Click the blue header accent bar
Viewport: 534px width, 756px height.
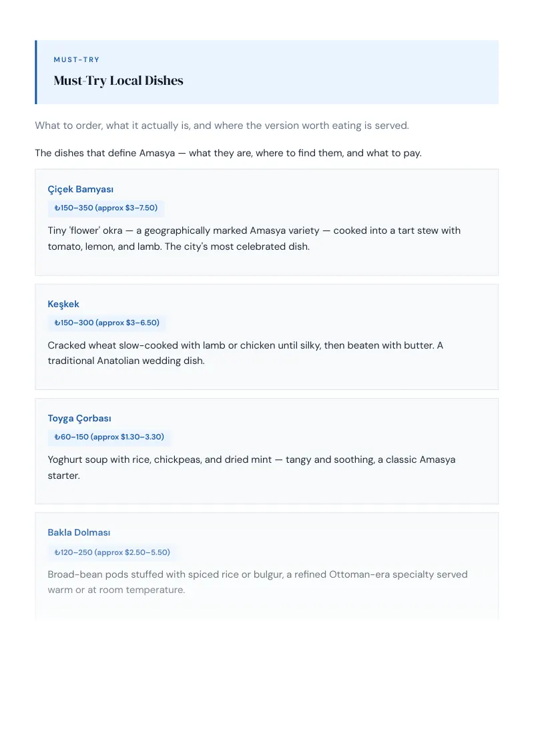coord(36,72)
